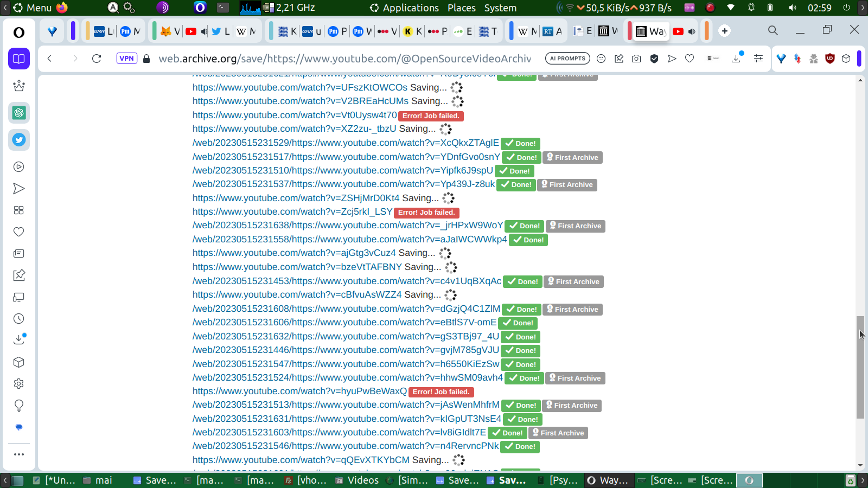The height and width of the screenshot is (488, 868).
Task: Click the vertical scrollbar thumb
Action: tap(860, 367)
